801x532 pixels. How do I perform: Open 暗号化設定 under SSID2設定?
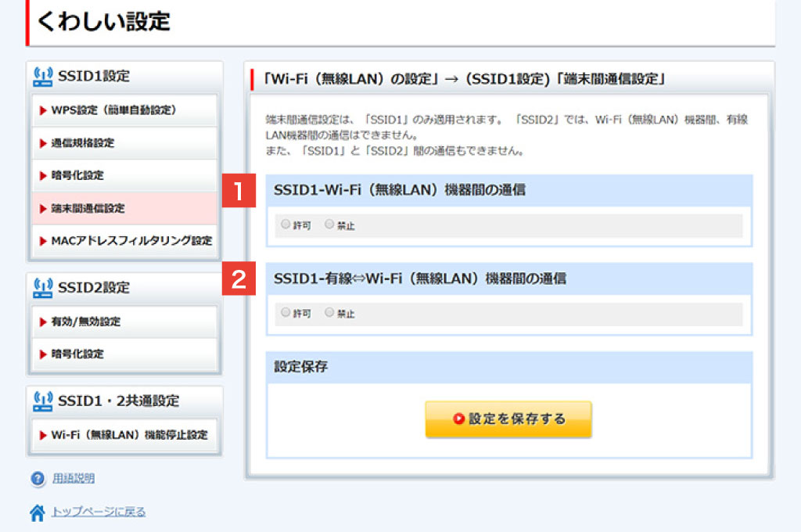click(124, 354)
